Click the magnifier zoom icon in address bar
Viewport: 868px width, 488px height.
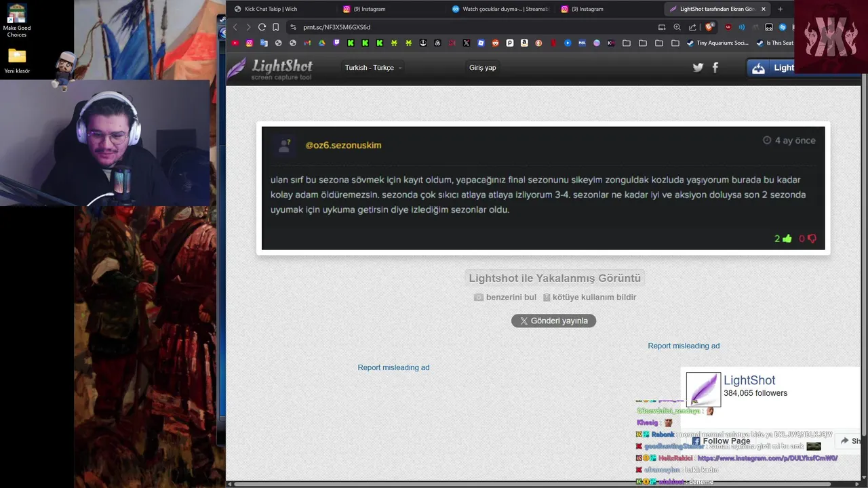pos(677,27)
